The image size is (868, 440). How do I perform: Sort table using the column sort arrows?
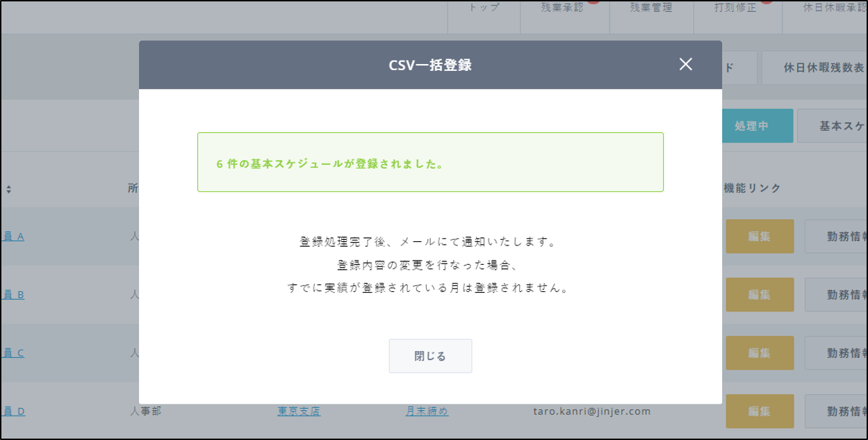click(9, 189)
